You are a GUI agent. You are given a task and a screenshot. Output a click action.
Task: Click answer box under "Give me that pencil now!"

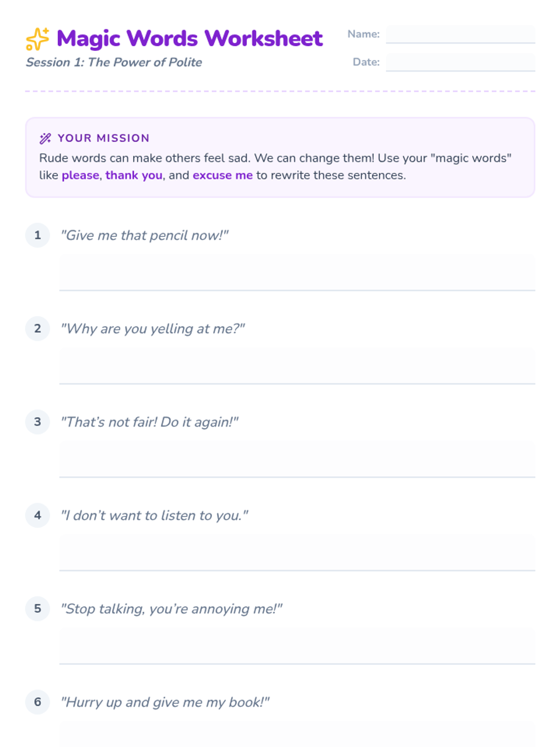(297, 273)
